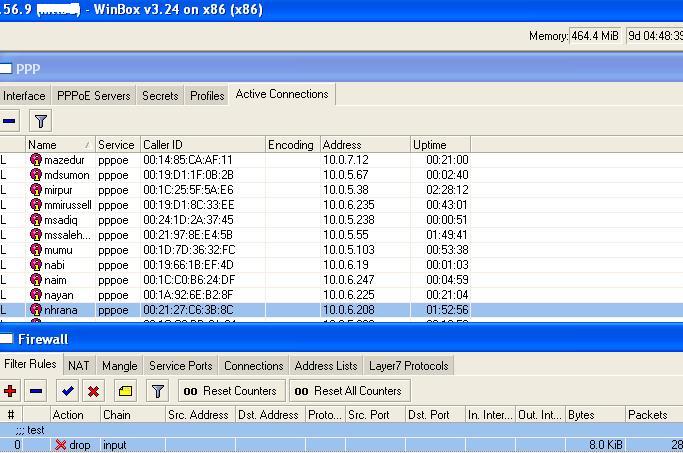This screenshot has width=683, height=453.
Task: Select the Active Connections tab
Action: click(x=282, y=94)
